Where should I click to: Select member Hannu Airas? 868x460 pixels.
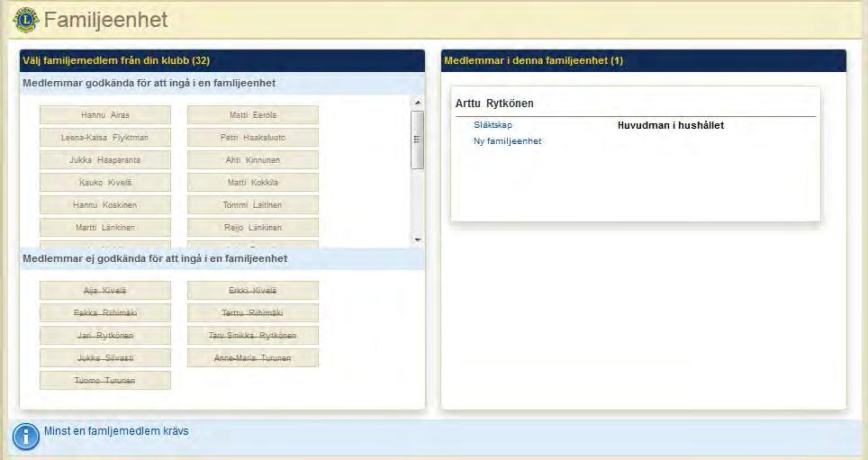click(105, 115)
